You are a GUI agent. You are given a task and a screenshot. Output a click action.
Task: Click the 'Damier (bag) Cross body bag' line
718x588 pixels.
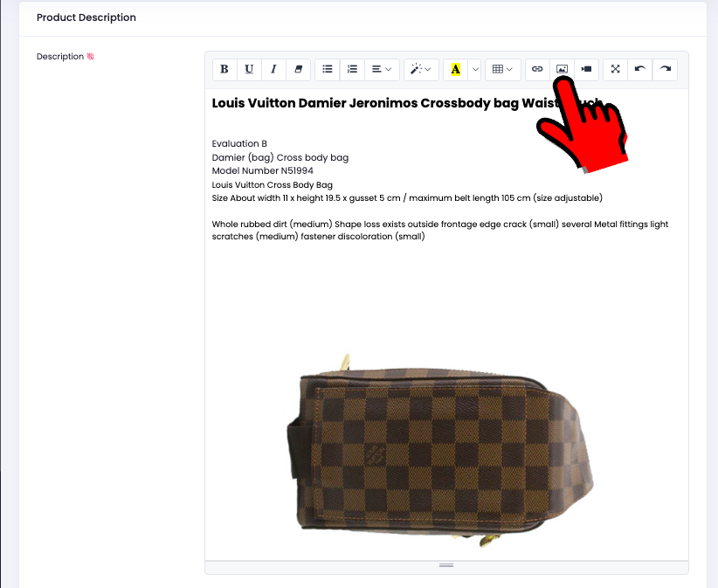[280, 157]
